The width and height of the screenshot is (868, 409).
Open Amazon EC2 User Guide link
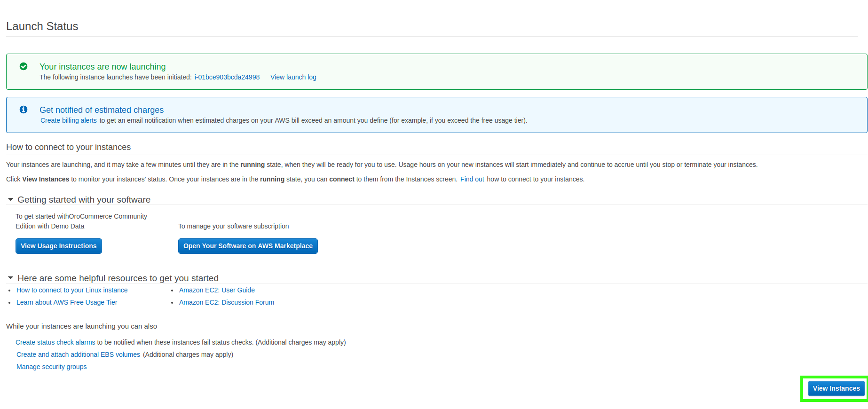217,290
